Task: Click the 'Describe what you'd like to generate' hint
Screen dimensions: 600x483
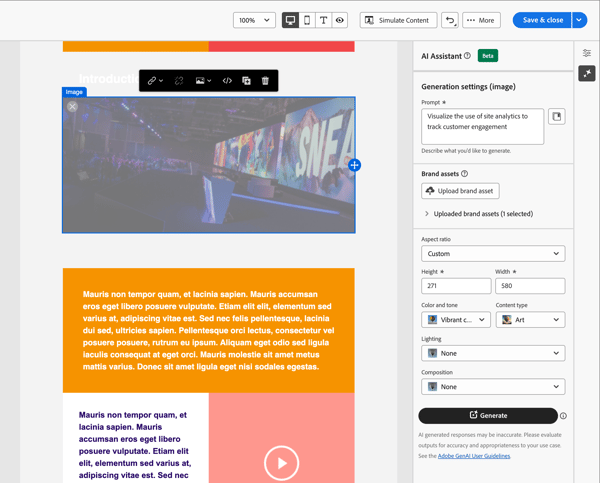Action: pos(466,151)
